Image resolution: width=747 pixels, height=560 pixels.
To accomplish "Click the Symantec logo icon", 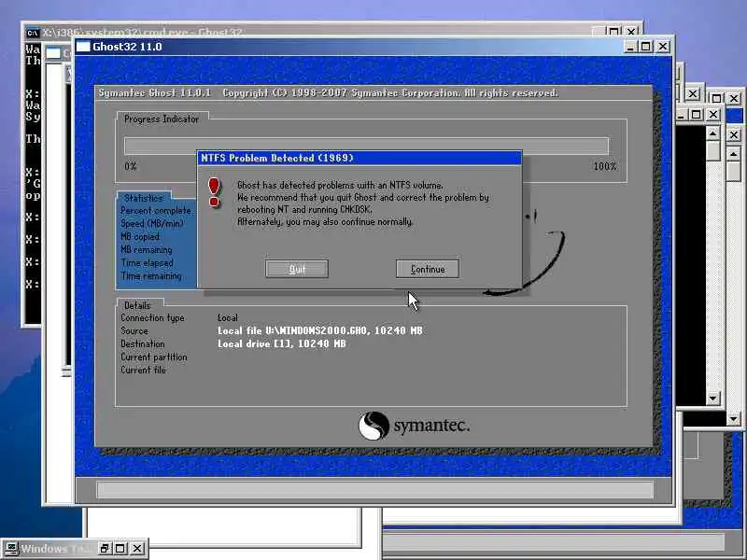I will (373, 426).
